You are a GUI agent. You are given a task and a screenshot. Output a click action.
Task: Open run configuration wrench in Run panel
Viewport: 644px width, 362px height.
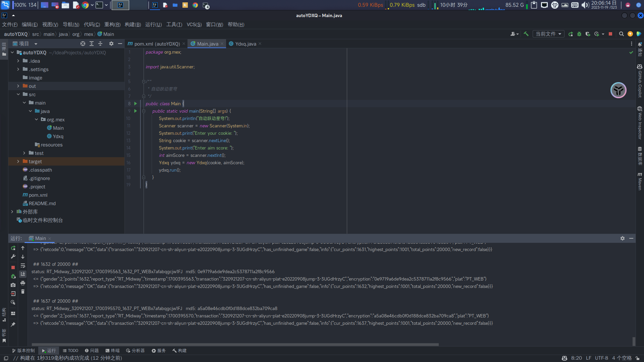13,256
